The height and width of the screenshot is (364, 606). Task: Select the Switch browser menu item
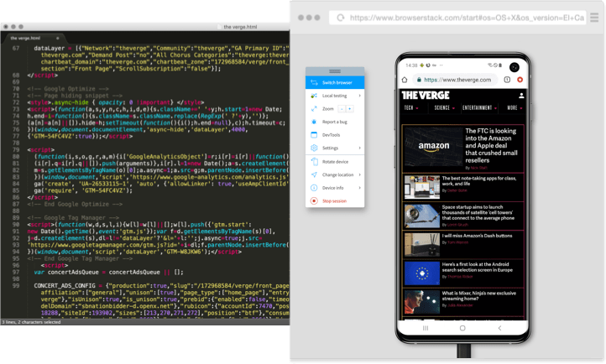pos(335,82)
